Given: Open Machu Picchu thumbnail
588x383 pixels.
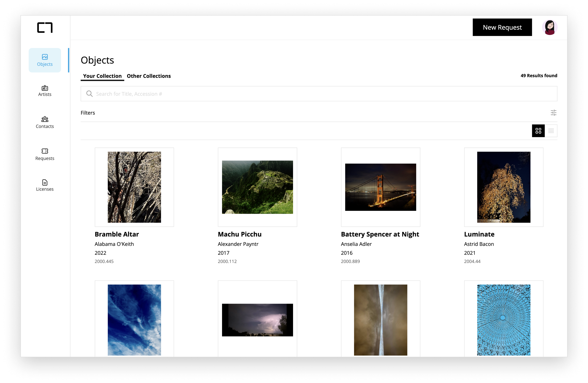Looking at the screenshot, I should pos(257,187).
